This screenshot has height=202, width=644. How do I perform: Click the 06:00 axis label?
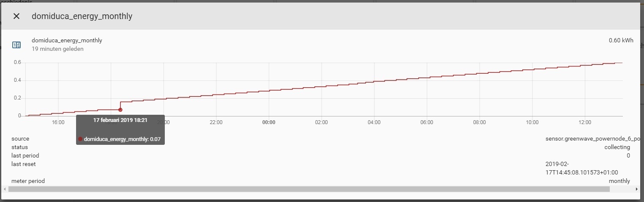click(427, 122)
